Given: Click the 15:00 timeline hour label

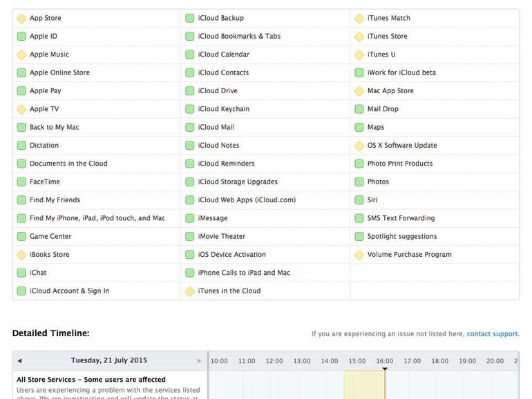Looking at the screenshot, I should pyautogui.click(x=357, y=361).
